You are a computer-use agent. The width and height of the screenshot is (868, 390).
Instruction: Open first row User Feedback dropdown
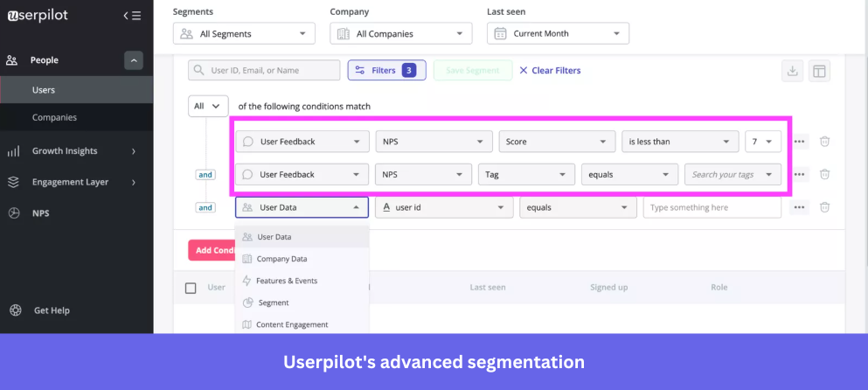[x=302, y=142]
